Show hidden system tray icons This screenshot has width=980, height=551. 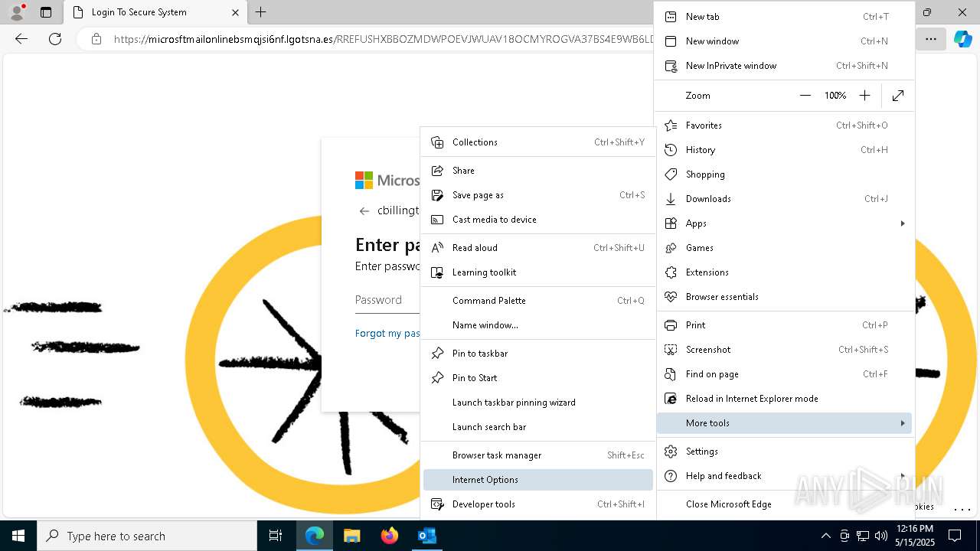[x=825, y=536]
